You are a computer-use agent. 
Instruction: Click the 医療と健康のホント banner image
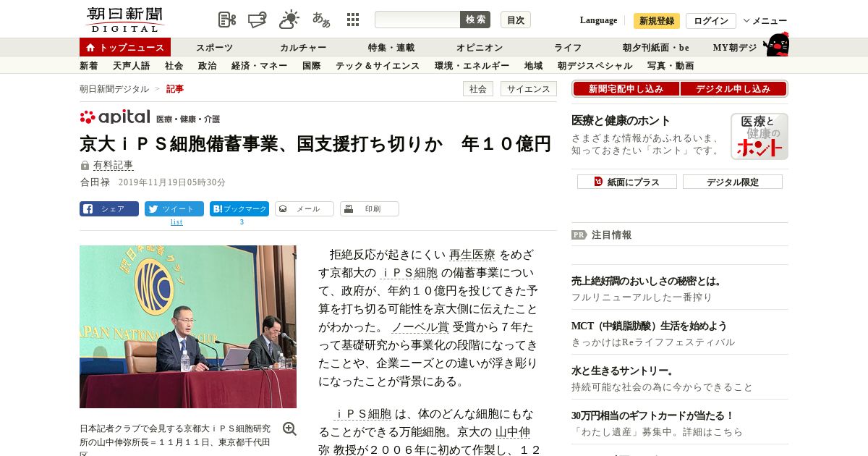coord(759,136)
